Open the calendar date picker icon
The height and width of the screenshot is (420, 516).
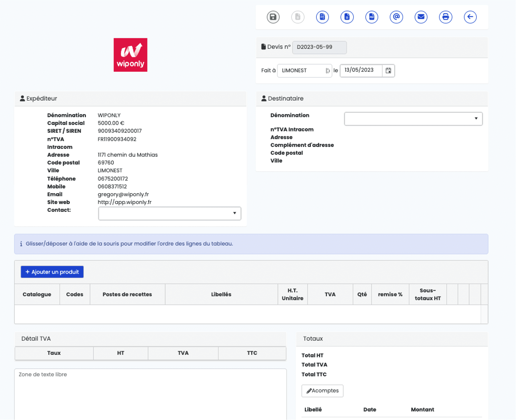388,70
